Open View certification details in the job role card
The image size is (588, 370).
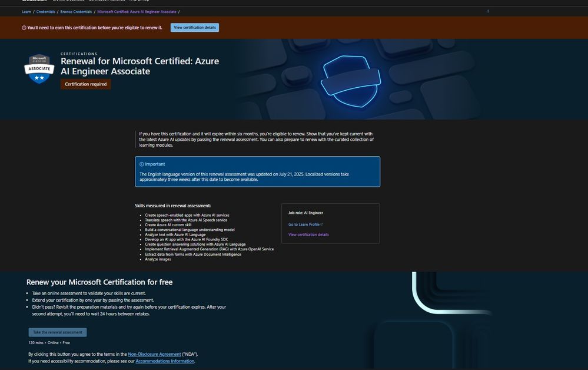tap(308, 234)
